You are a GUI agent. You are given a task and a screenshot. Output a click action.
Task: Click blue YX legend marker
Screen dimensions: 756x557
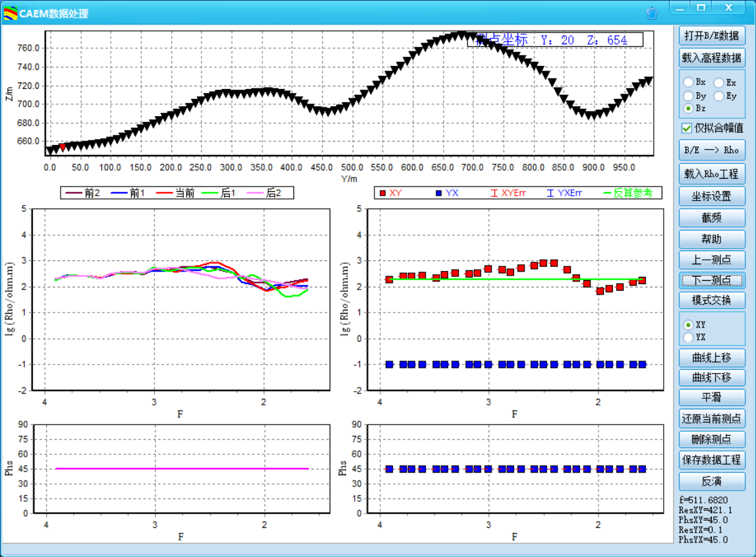pyautogui.click(x=438, y=193)
